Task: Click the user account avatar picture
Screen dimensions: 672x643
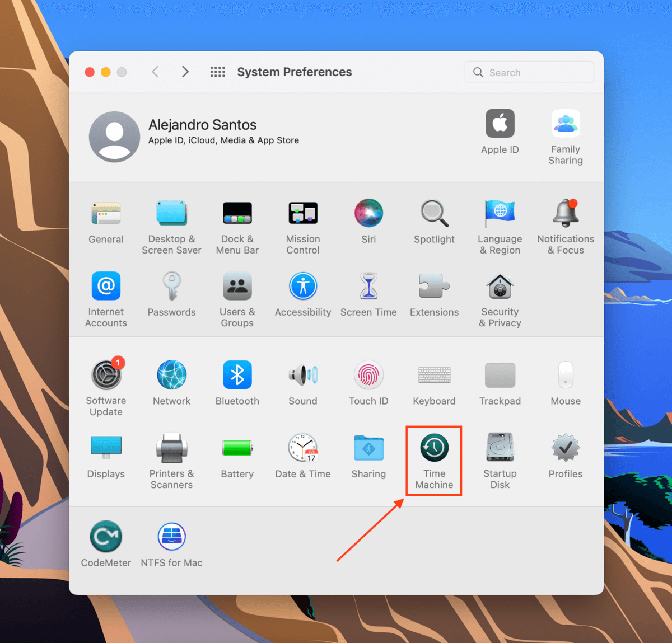Action: (114, 137)
